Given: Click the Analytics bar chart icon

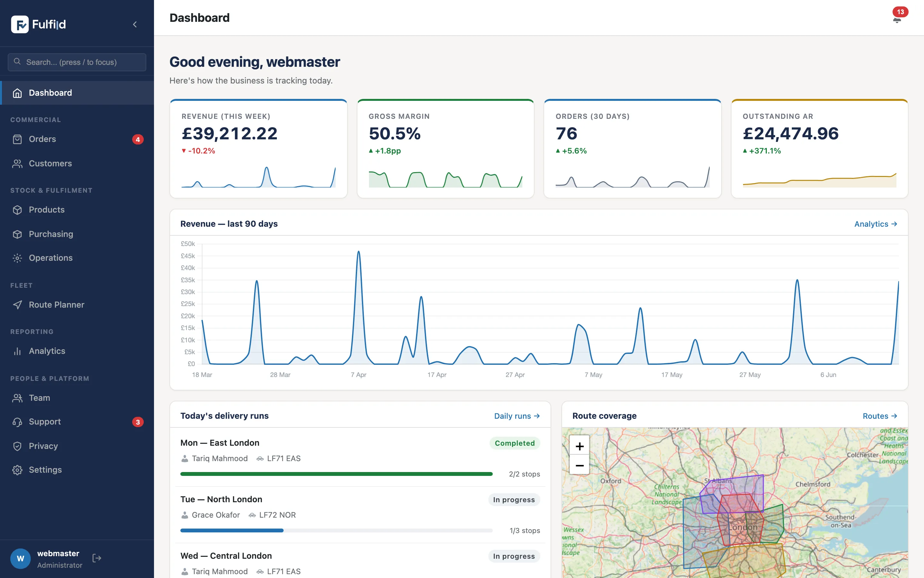Looking at the screenshot, I should pos(17,351).
